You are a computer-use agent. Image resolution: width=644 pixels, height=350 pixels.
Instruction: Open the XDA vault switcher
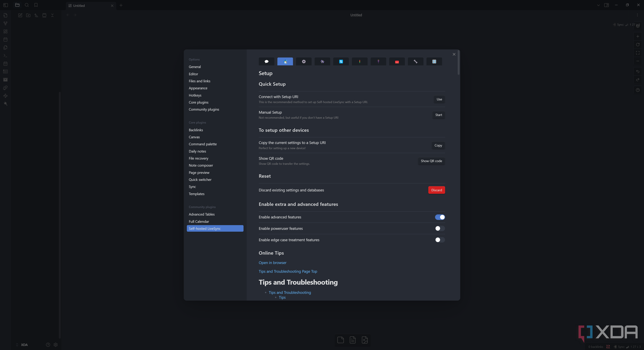(22, 345)
